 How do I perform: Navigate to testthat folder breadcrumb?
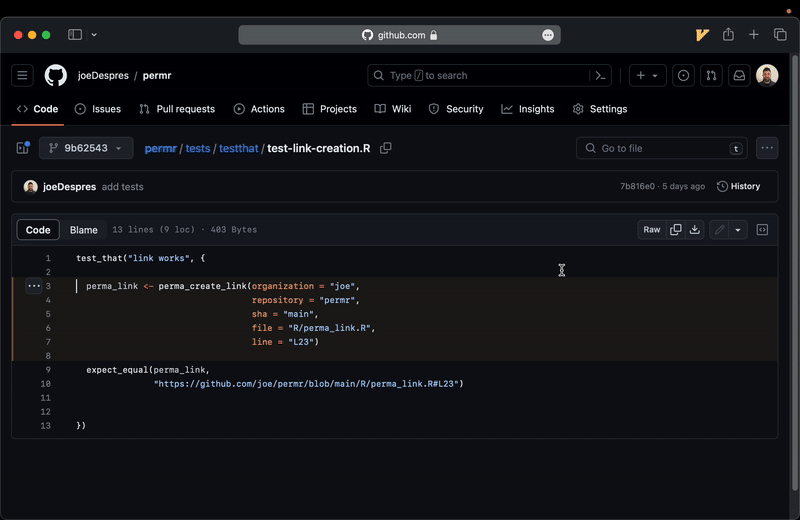[239, 148]
